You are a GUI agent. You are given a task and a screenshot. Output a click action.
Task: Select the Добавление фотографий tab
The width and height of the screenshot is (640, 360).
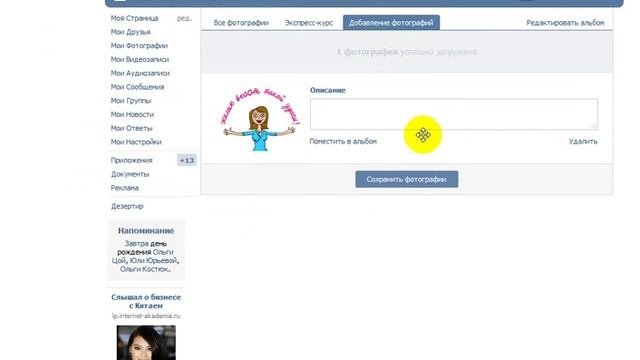[x=391, y=23]
